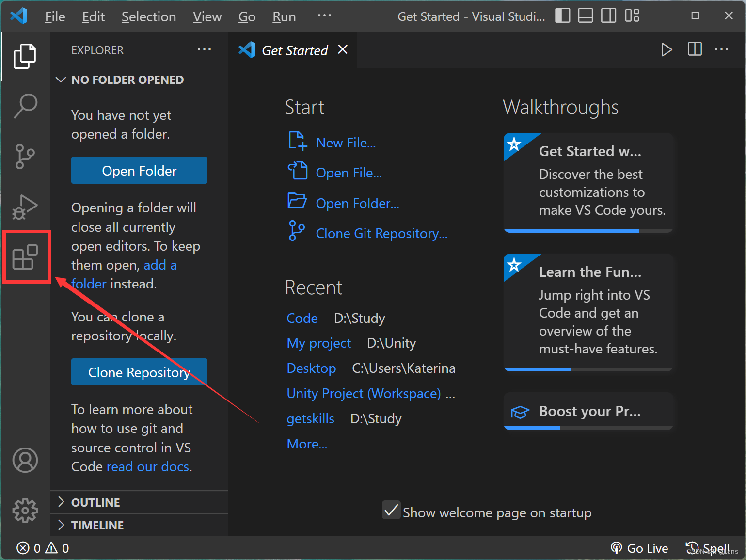Open the View menu

pos(207,16)
